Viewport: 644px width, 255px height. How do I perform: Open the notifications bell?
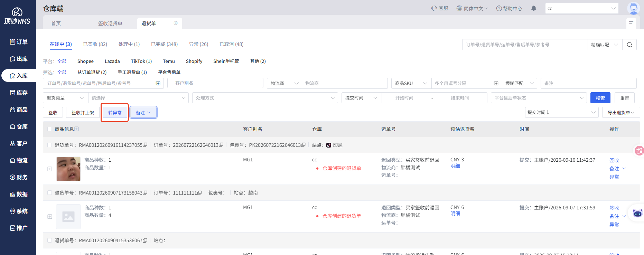coord(534,8)
